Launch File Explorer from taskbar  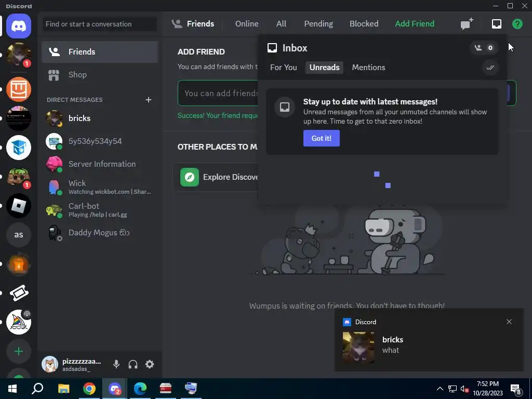coord(63,389)
